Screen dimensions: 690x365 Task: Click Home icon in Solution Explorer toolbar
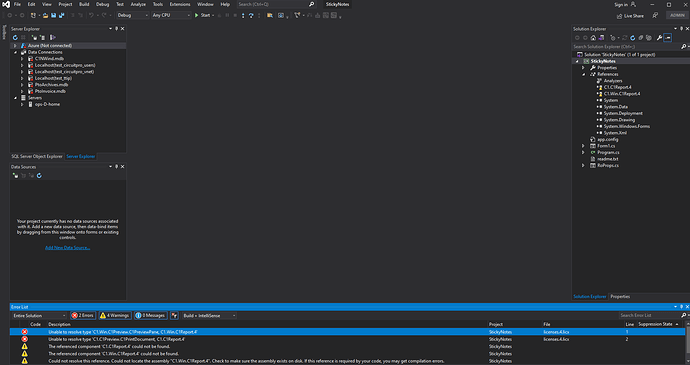pyautogui.click(x=593, y=38)
